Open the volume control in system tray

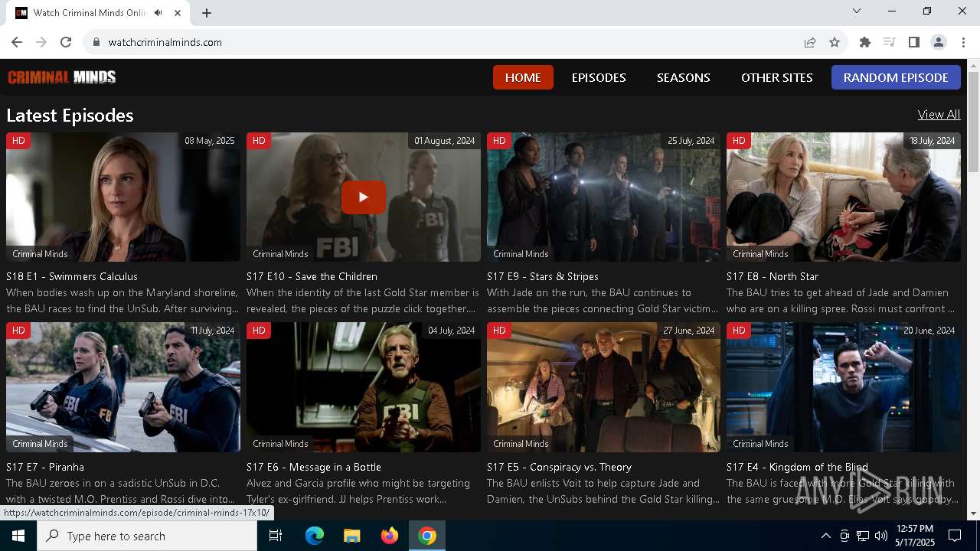[881, 536]
